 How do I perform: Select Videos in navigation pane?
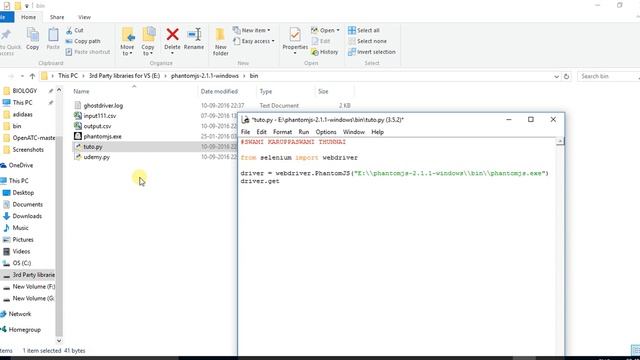(x=21, y=251)
